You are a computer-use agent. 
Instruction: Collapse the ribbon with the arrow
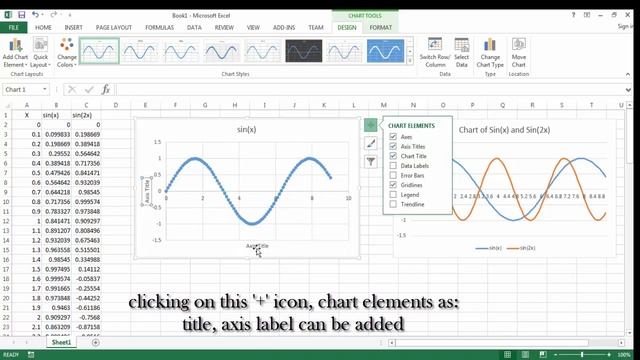tap(628, 74)
